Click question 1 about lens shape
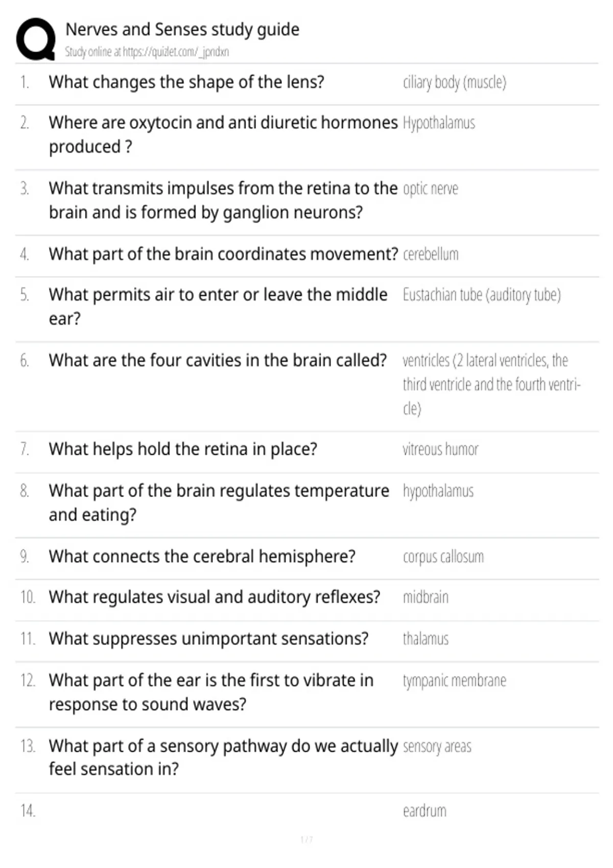The width and height of the screenshot is (613, 868). [186, 82]
